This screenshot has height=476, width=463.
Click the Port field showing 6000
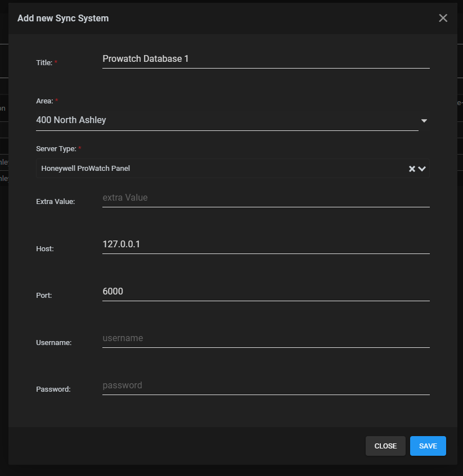click(266, 292)
